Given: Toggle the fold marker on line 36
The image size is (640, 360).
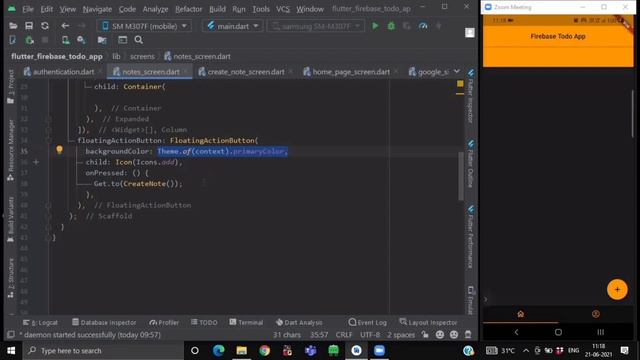Looking at the screenshot, I should click(36, 162).
